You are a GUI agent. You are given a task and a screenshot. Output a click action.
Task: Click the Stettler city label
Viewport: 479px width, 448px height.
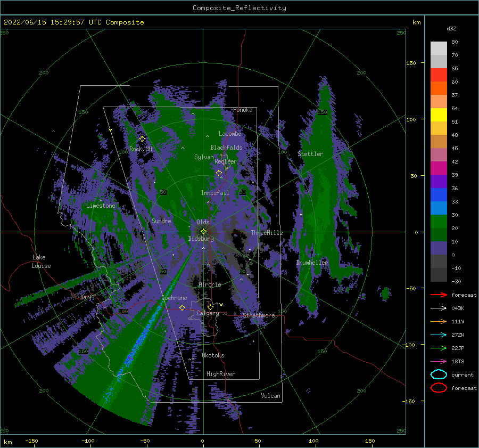(310, 154)
